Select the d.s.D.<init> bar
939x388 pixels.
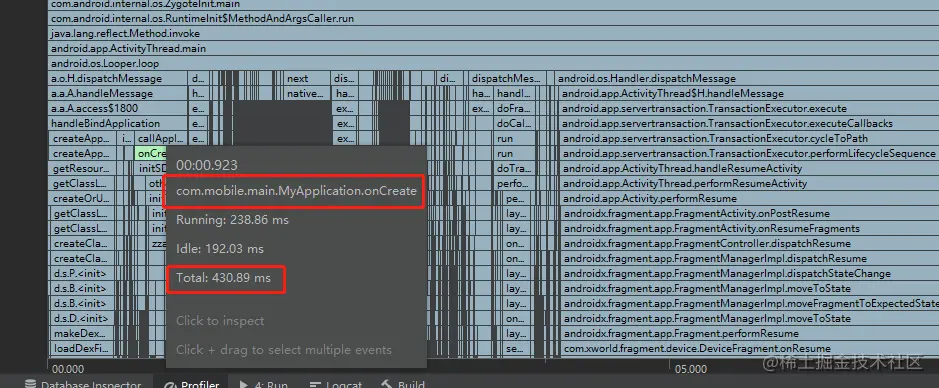coord(81,319)
